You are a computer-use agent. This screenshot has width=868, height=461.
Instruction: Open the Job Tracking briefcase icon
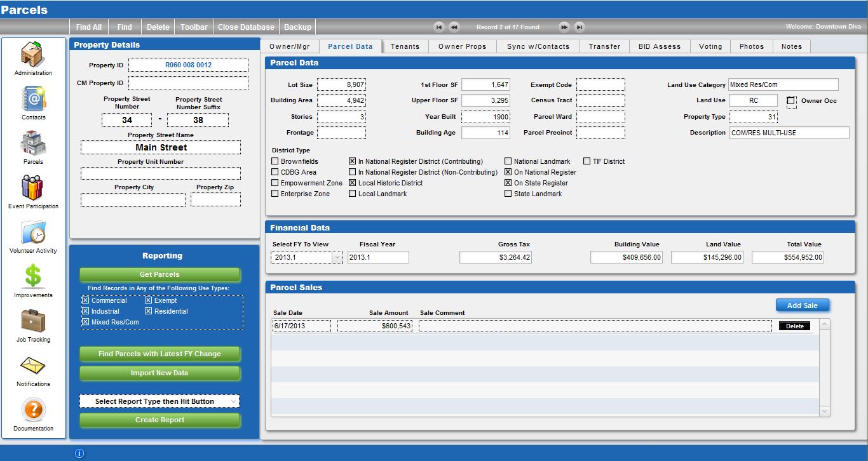pyautogui.click(x=33, y=321)
